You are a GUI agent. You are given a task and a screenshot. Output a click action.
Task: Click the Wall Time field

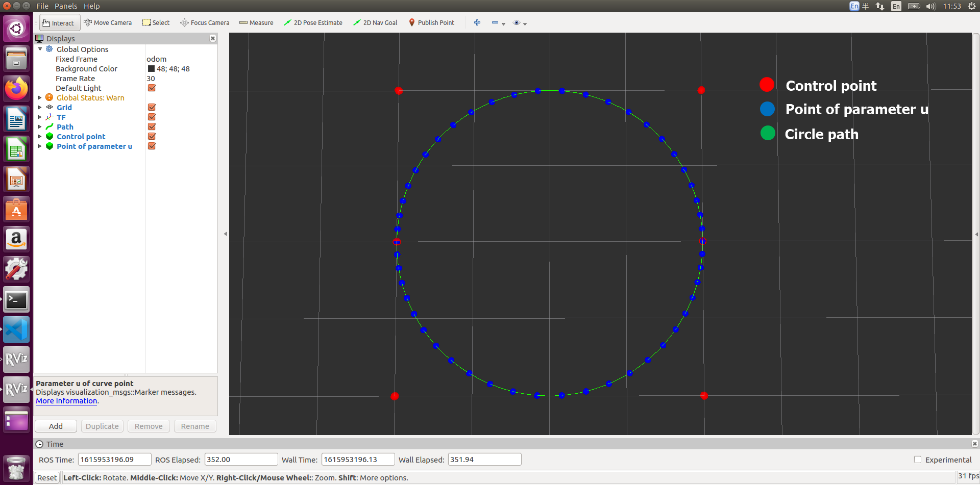tap(358, 460)
